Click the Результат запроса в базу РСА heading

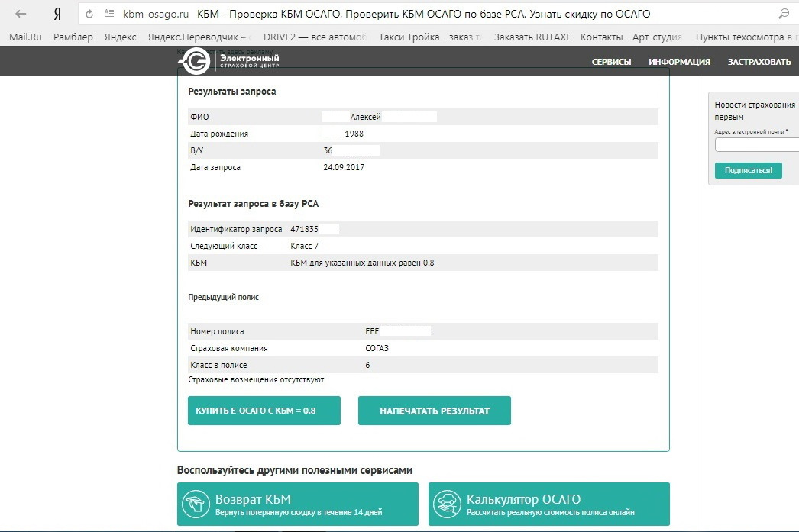(254, 204)
